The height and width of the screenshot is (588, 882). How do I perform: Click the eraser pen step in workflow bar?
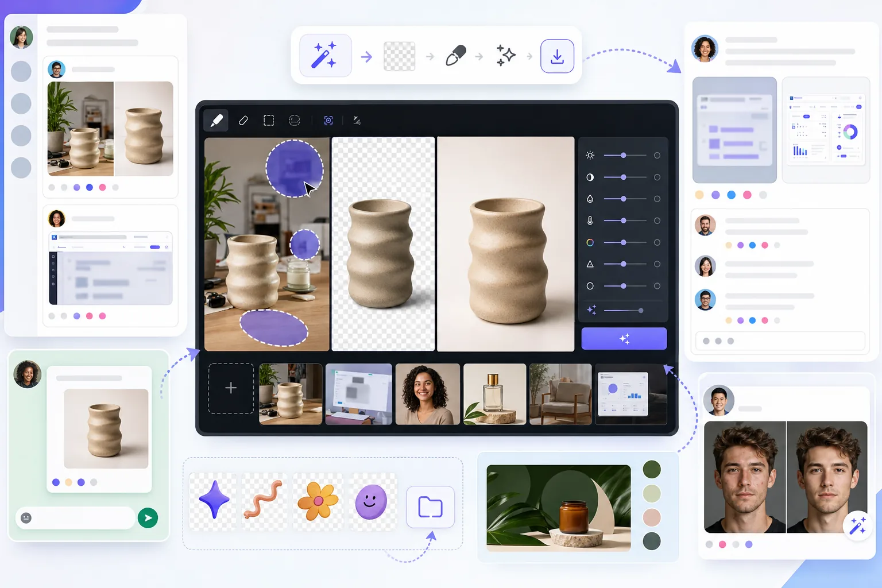pyautogui.click(x=456, y=56)
